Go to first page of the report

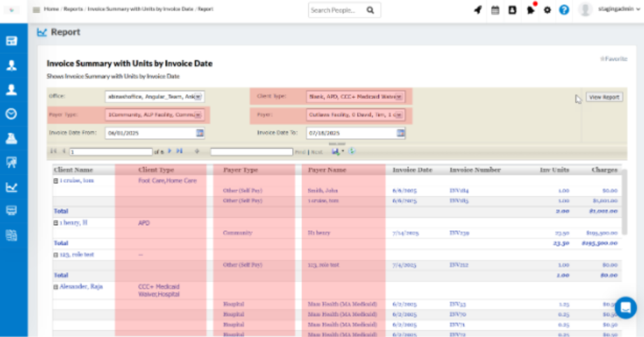(53, 151)
